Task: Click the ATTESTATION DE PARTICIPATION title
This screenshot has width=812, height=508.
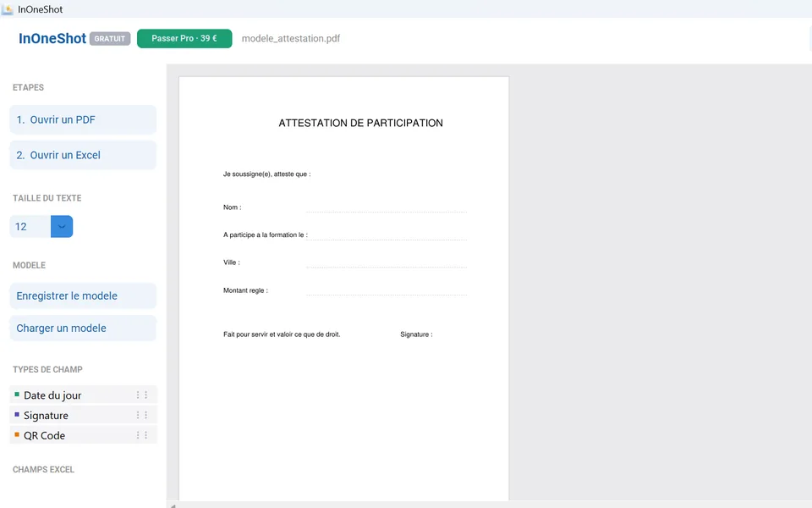Action: click(x=361, y=124)
